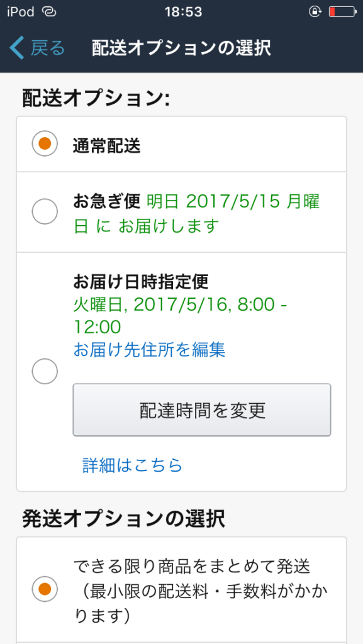Tap the 通常配送 option label

click(107, 145)
